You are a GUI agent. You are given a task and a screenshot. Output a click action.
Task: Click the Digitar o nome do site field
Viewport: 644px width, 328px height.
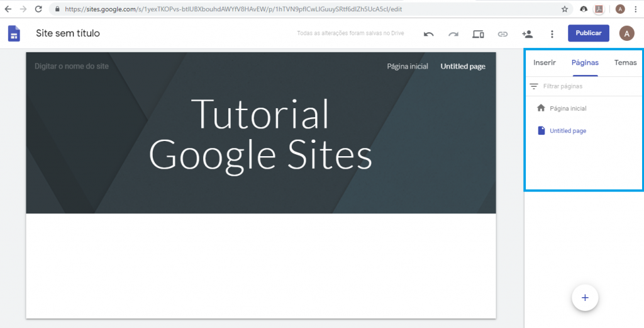[72, 66]
